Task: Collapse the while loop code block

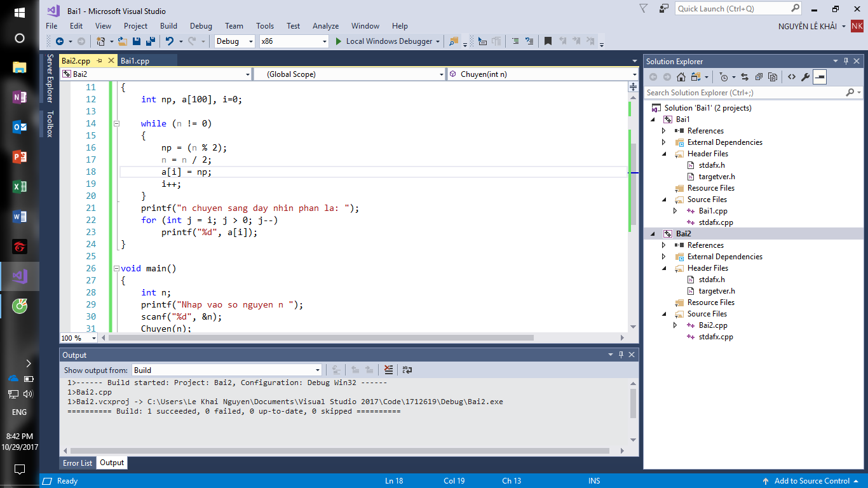Action: (116, 123)
